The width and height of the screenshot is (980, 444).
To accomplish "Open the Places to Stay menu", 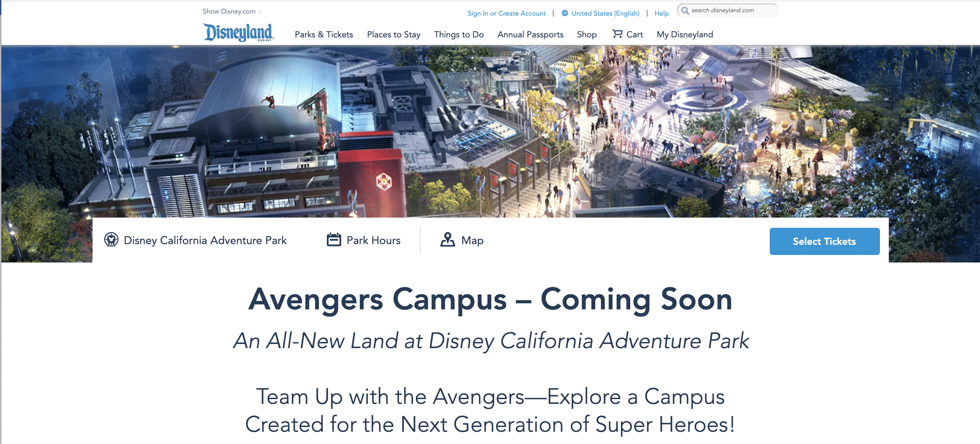I will (x=393, y=35).
